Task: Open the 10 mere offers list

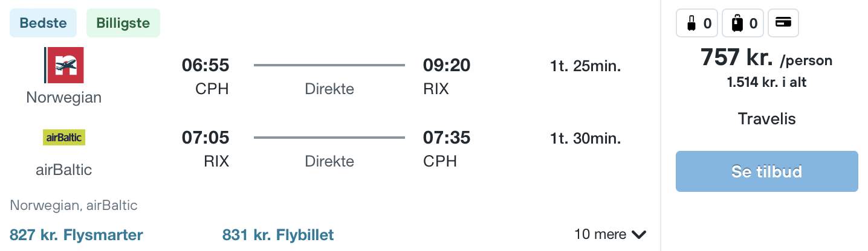Action: (611, 234)
